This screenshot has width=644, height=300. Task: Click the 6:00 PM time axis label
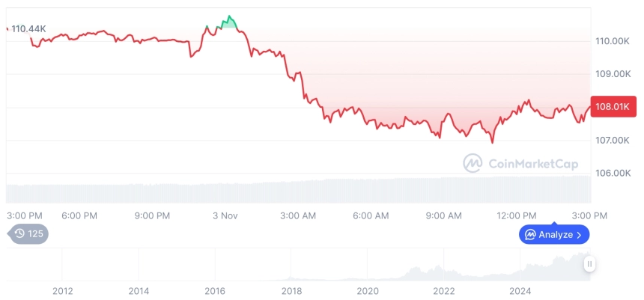click(79, 215)
